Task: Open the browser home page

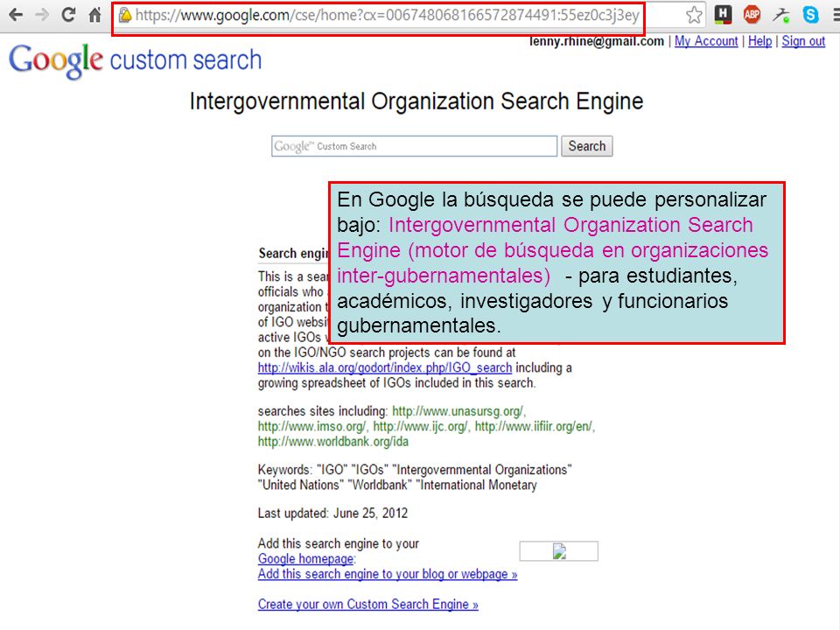Action: tap(95, 15)
